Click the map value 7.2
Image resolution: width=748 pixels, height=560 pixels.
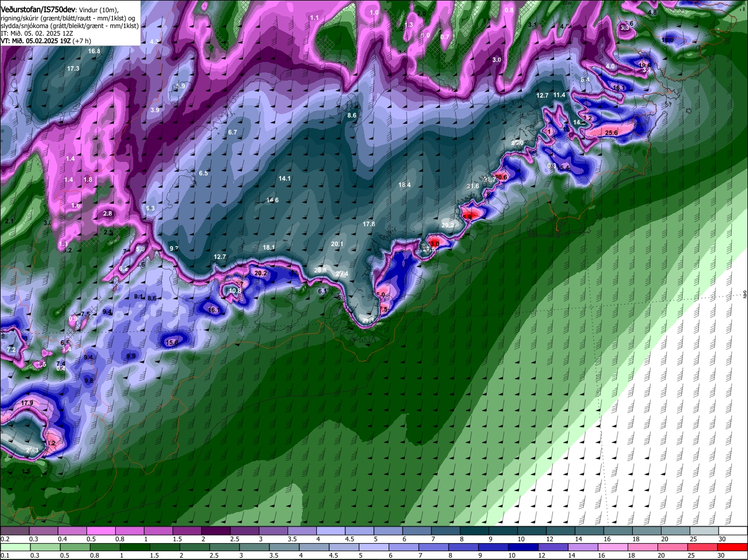pyautogui.click(x=11, y=350)
